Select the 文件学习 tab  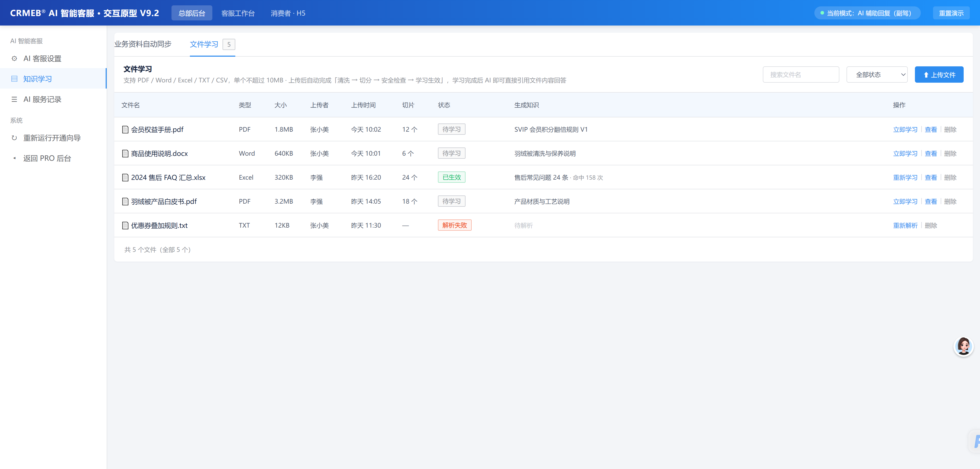[x=212, y=44]
